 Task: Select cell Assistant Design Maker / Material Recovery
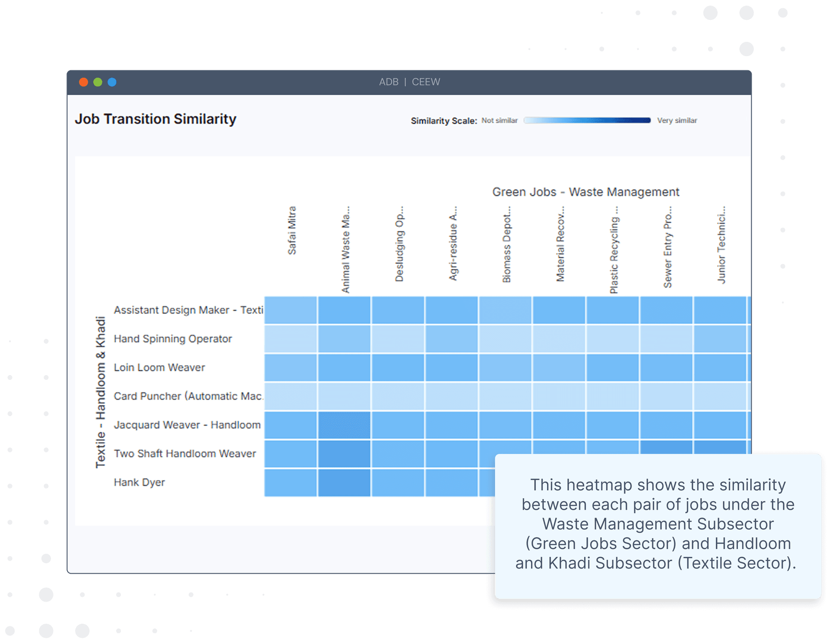[x=559, y=310]
